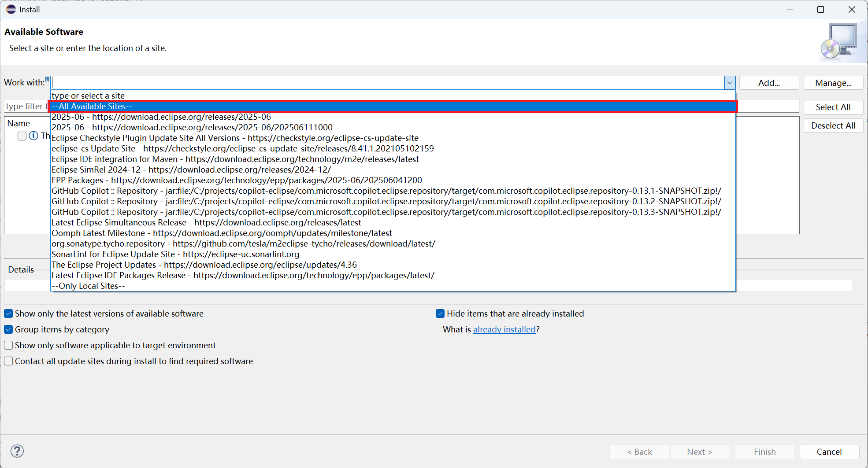This screenshot has width=868, height=468.
Task: Open the already installed link
Action: pyautogui.click(x=504, y=329)
